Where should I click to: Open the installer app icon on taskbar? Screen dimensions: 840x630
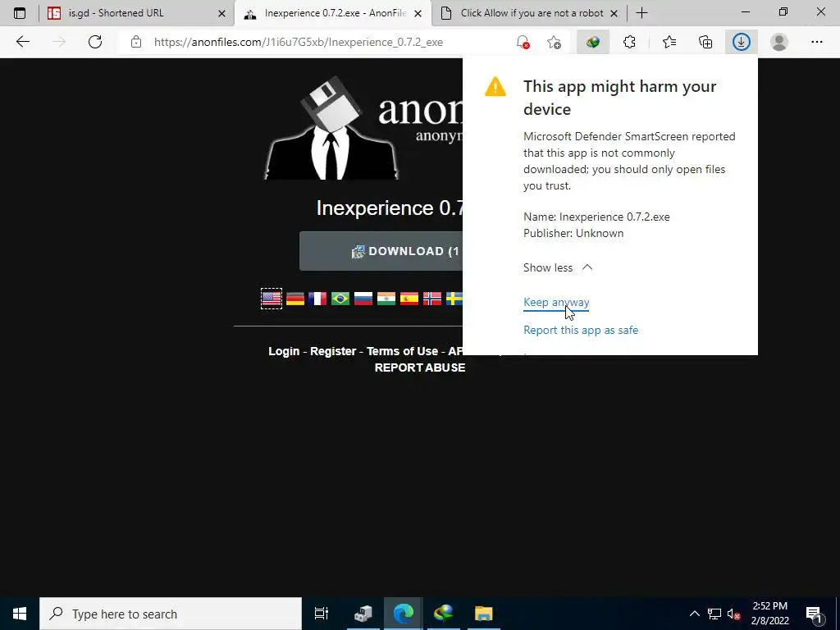point(363,614)
